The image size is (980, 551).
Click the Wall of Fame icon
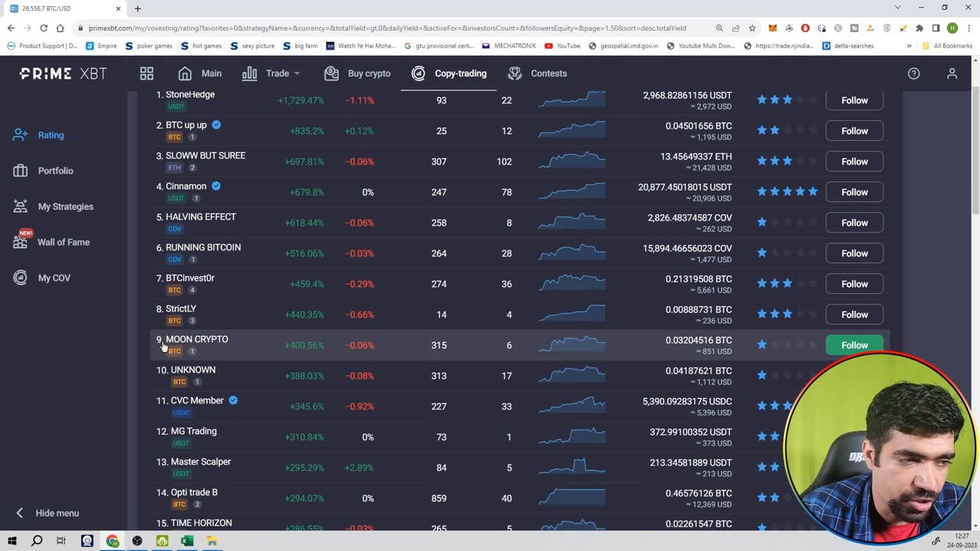pyautogui.click(x=21, y=242)
